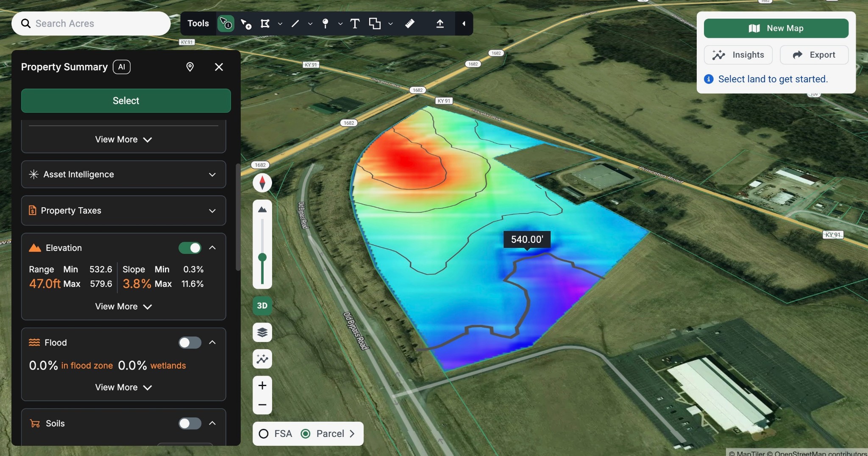Click the New Map button

click(x=776, y=28)
